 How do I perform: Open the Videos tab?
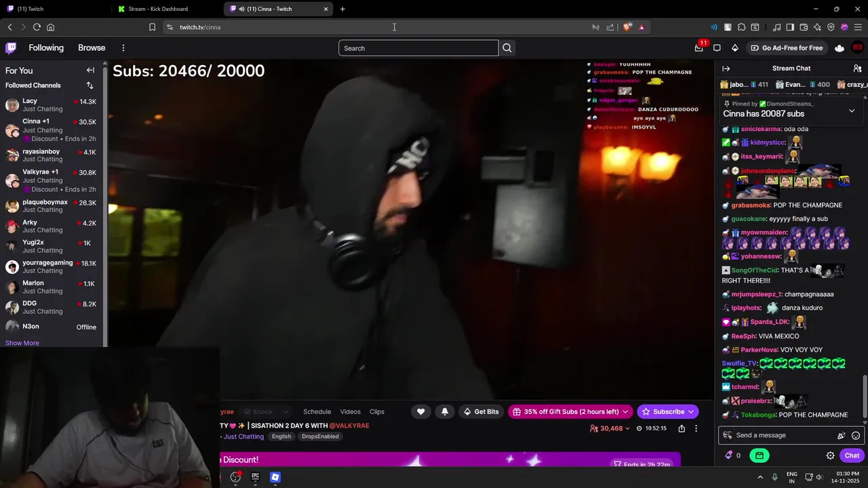(350, 411)
